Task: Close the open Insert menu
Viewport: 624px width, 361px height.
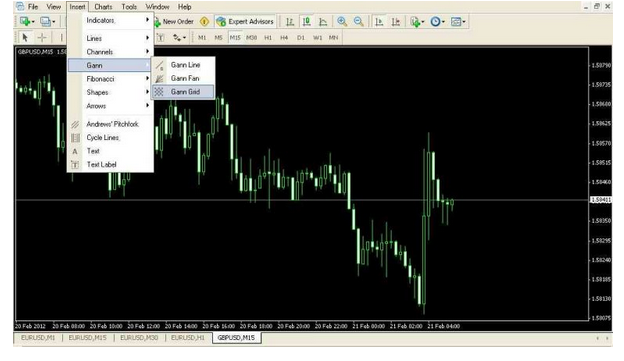Action: (x=77, y=7)
